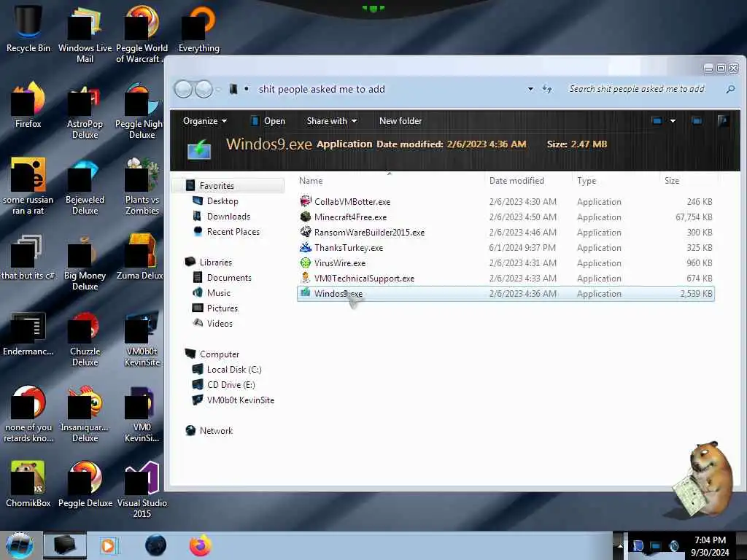
Task: Click the Explorer window taskbar button
Action: coord(65,545)
